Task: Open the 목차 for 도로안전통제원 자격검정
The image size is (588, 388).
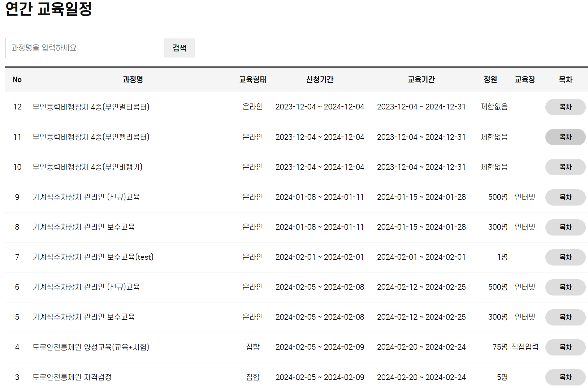Action: click(x=565, y=377)
